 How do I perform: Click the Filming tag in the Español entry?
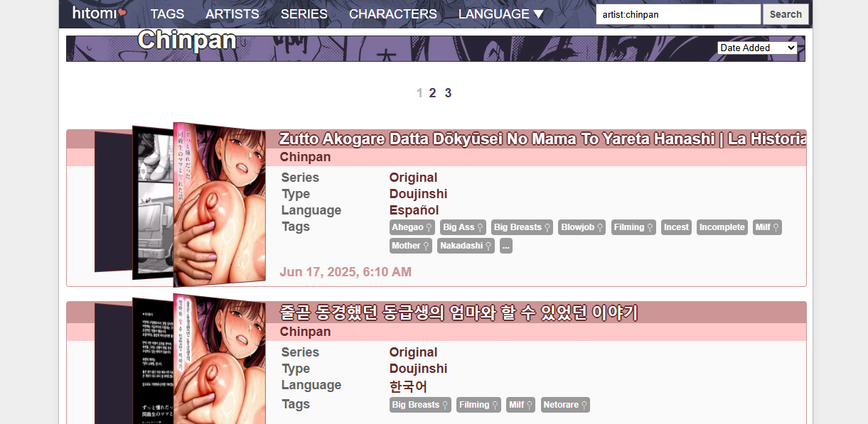click(x=633, y=227)
